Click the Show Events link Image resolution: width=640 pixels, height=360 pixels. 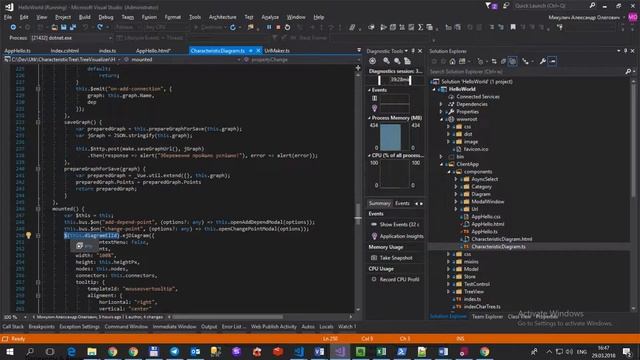pos(399,224)
